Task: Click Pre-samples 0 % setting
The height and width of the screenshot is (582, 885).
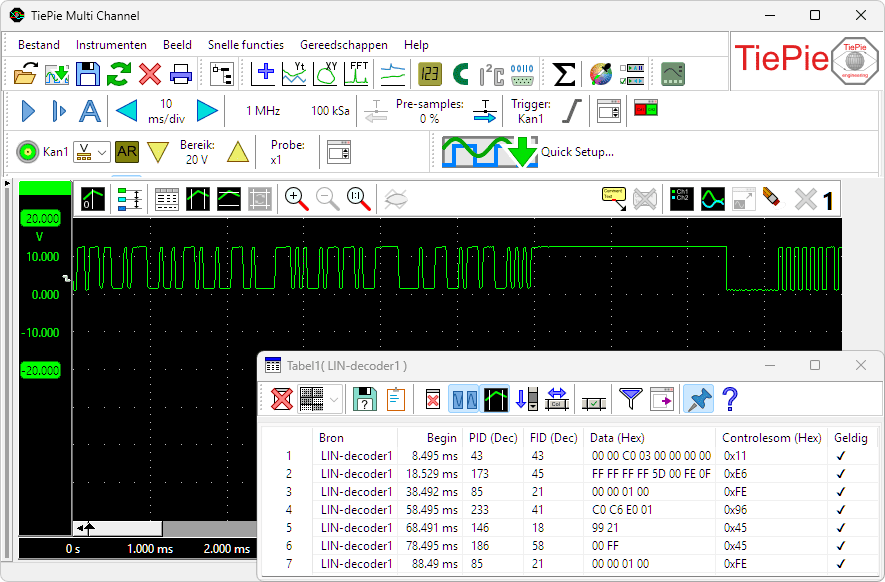Action: (430, 111)
